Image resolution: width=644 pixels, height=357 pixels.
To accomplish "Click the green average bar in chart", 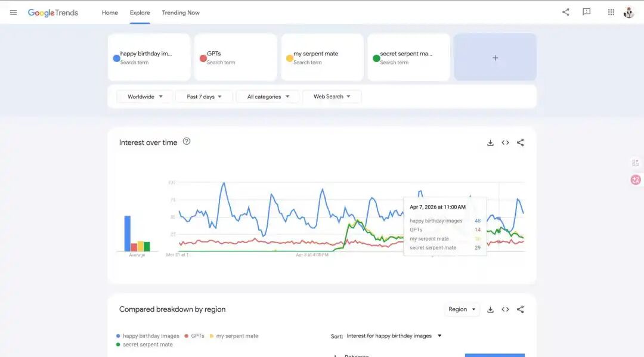I will click(147, 247).
